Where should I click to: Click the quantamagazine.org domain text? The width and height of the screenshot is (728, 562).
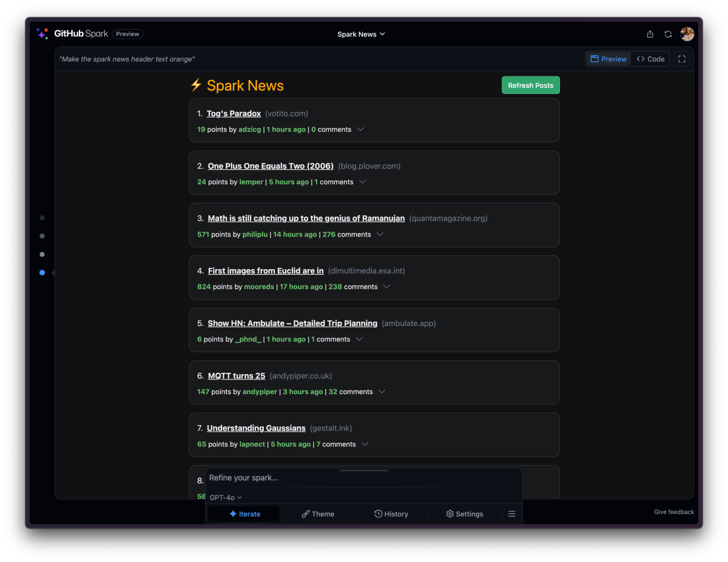pyautogui.click(x=448, y=218)
